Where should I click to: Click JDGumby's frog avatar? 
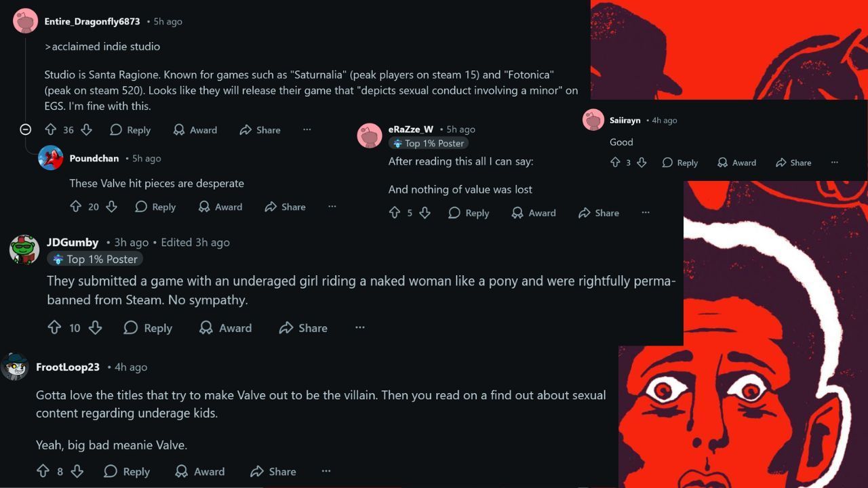point(24,249)
